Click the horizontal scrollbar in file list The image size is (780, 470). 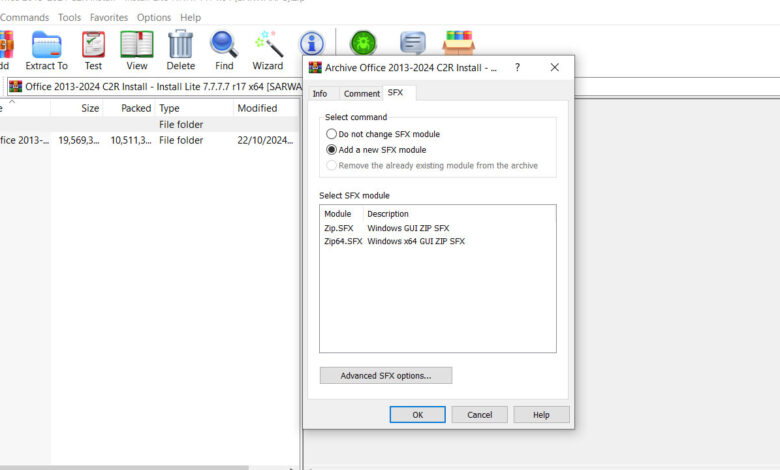pos(124,468)
